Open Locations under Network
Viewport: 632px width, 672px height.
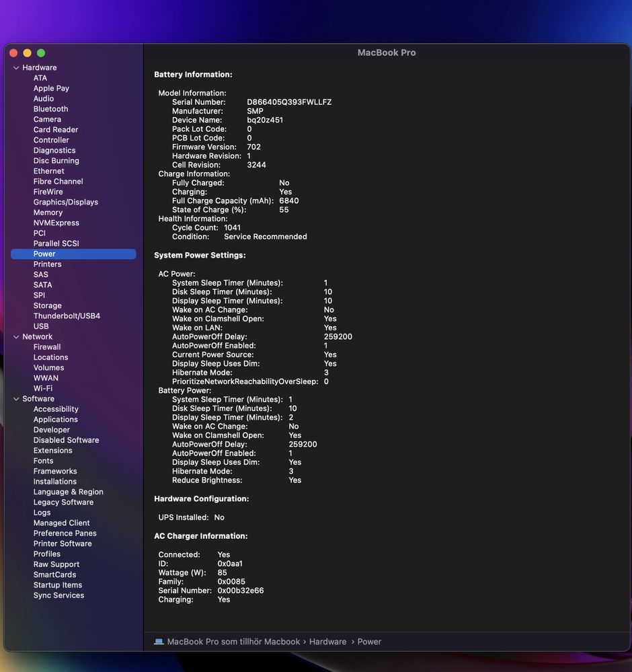[50, 357]
